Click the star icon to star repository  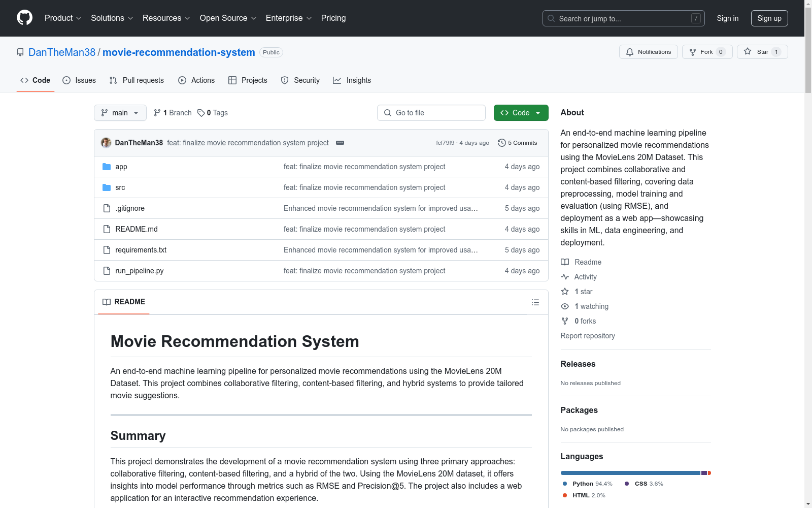point(748,51)
